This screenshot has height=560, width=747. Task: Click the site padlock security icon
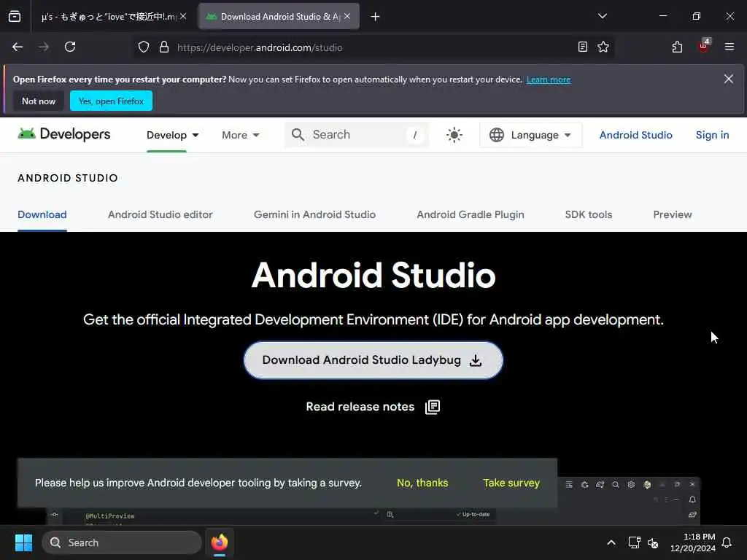click(164, 47)
